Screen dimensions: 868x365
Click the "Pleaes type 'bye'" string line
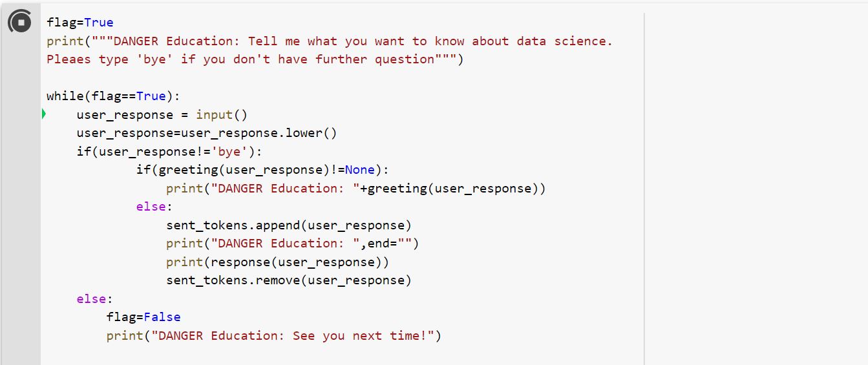[255, 59]
